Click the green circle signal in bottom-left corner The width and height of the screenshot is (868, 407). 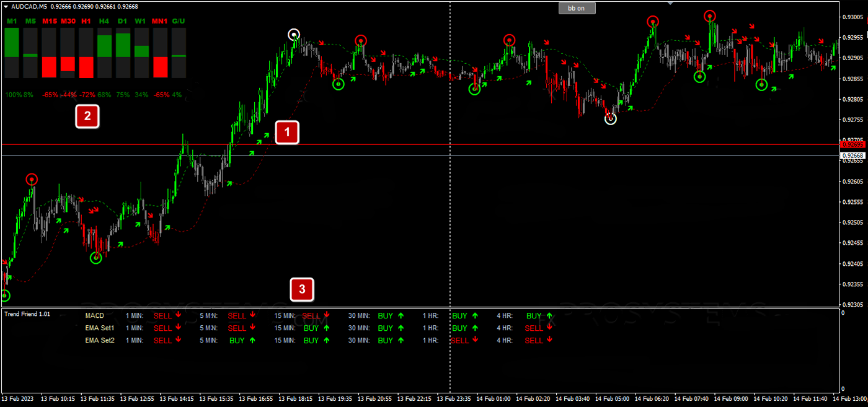[5, 295]
